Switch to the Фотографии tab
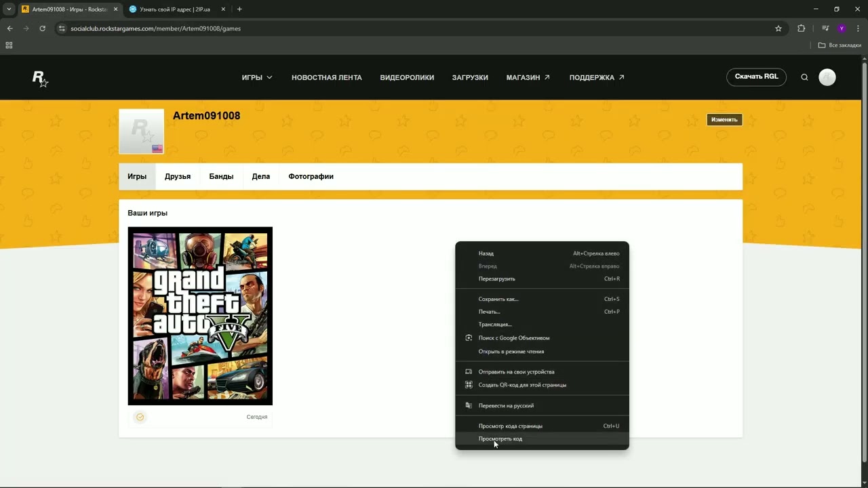The width and height of the screenshot is (868, 488). pos(311,176)
